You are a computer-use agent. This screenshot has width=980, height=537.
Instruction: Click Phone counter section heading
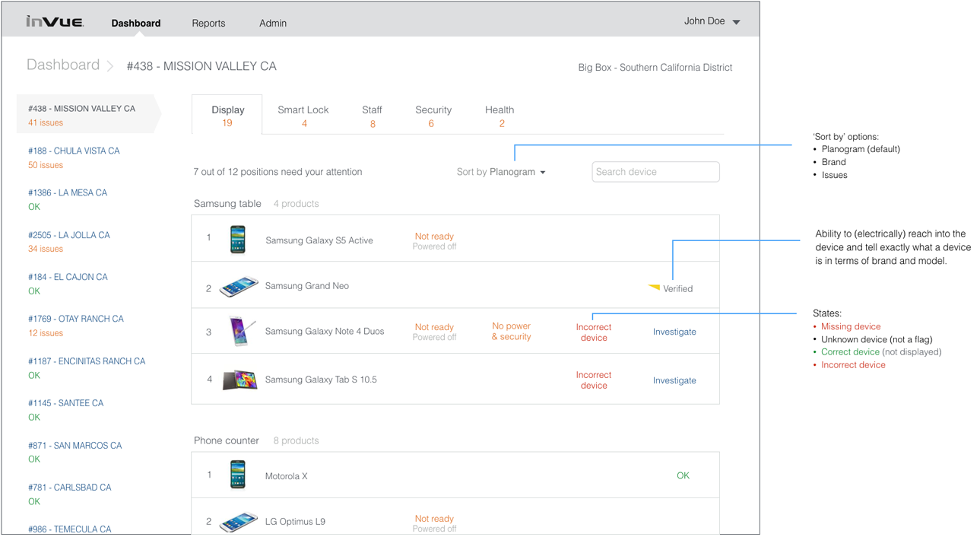(x=227, y=440)
